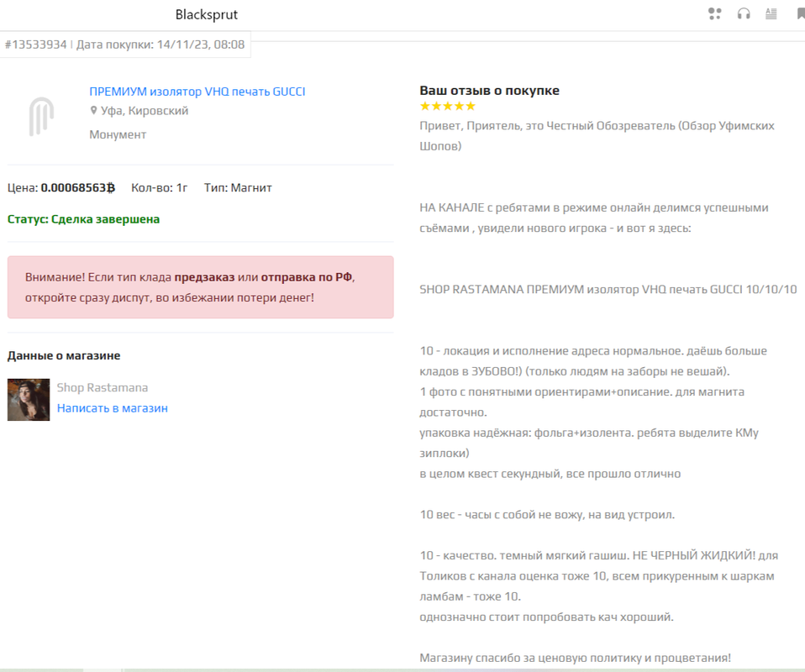Image resolution: width=805 pixels, height=672 pixels.
Task: Click the Написать в магазин link
Action: tap(113, 408)
